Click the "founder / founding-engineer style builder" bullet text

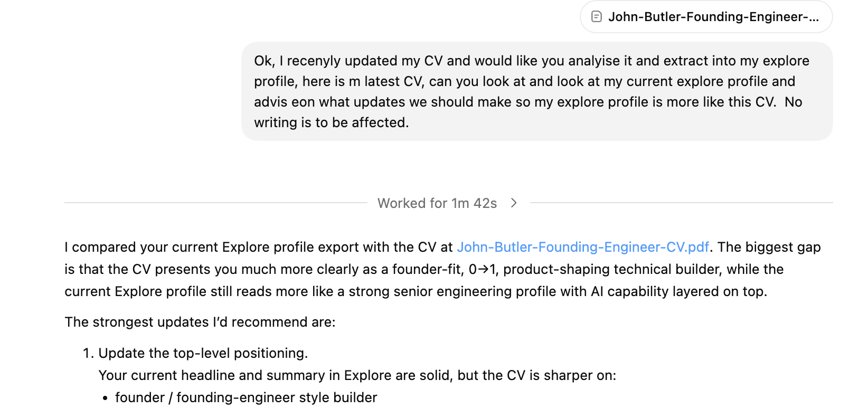coord(246,397)
